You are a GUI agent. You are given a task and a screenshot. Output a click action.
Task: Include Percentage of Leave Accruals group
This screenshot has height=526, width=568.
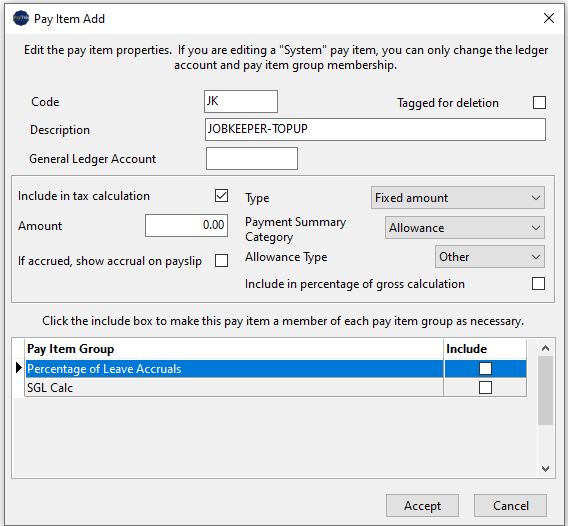485,368
